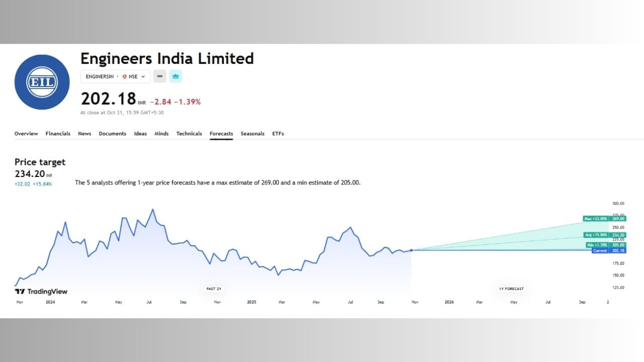Viewport: 644px width, 362px height.
Task: Open the Seasonals tab
Action: pos(253,134)
